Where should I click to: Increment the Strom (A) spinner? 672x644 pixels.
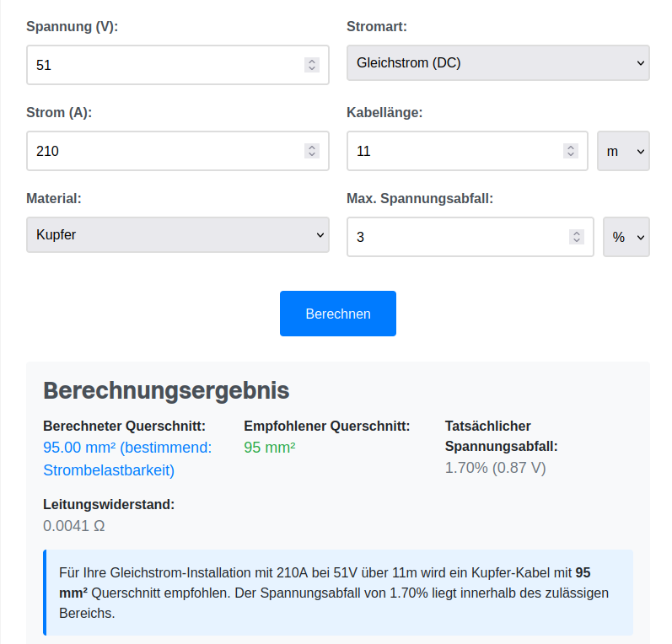(312, 147)
